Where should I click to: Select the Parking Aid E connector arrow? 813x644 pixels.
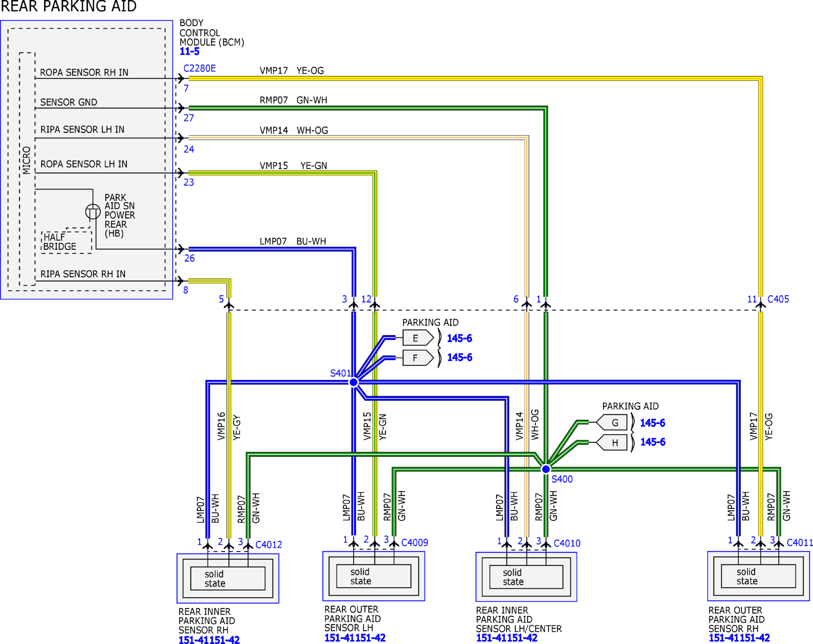418,338
